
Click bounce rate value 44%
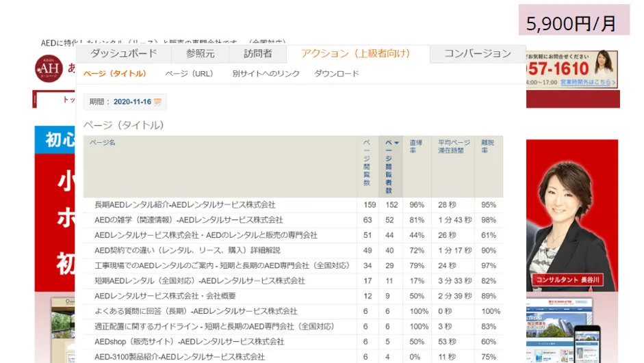click(417, 235)
